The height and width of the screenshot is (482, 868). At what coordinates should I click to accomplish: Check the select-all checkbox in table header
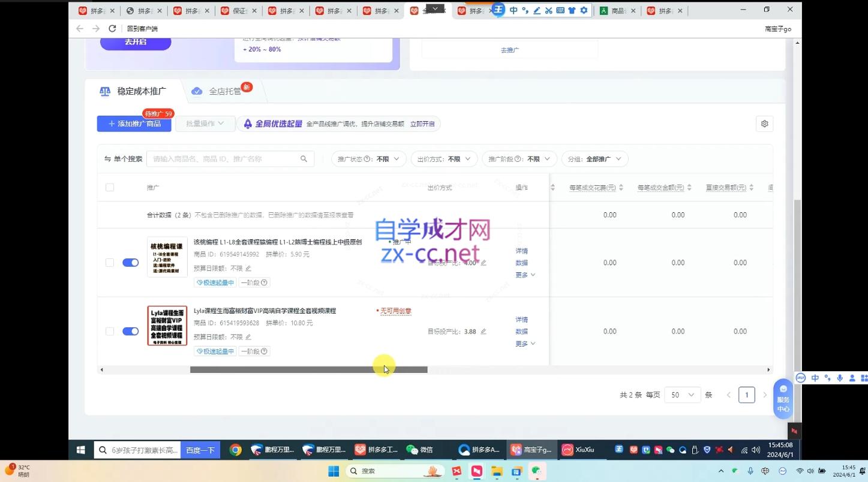tap(110, 188)
